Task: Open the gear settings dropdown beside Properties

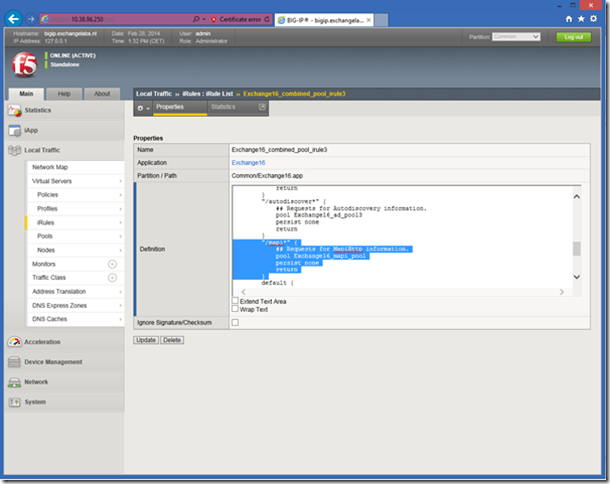Action: pos(143,107)
